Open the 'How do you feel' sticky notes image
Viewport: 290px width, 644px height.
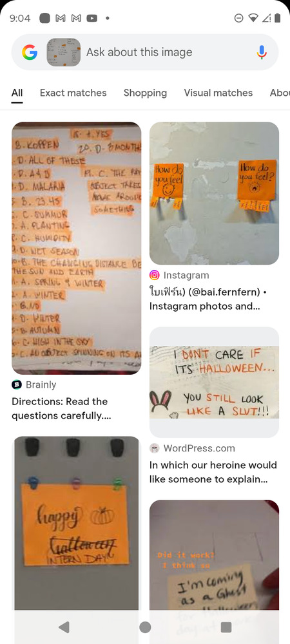coord(214,193)
